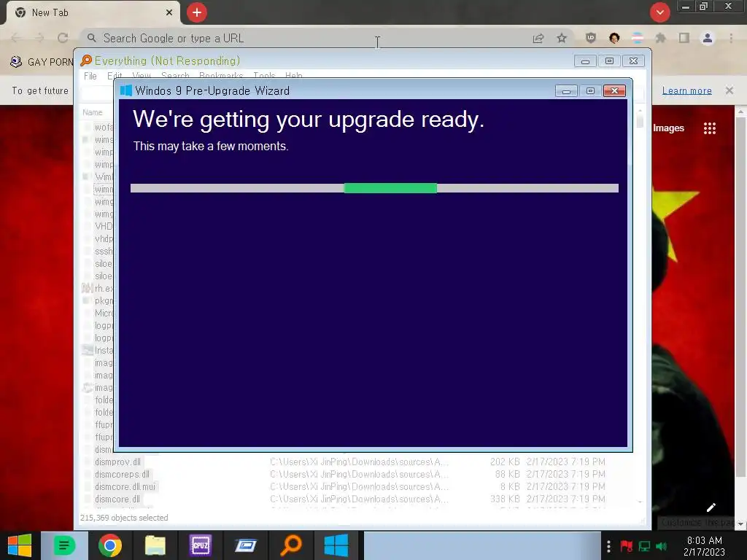Click the share page icon in address bar
Image resolution: width=747 pixels, height=560 pixels.
click(538, 38)
